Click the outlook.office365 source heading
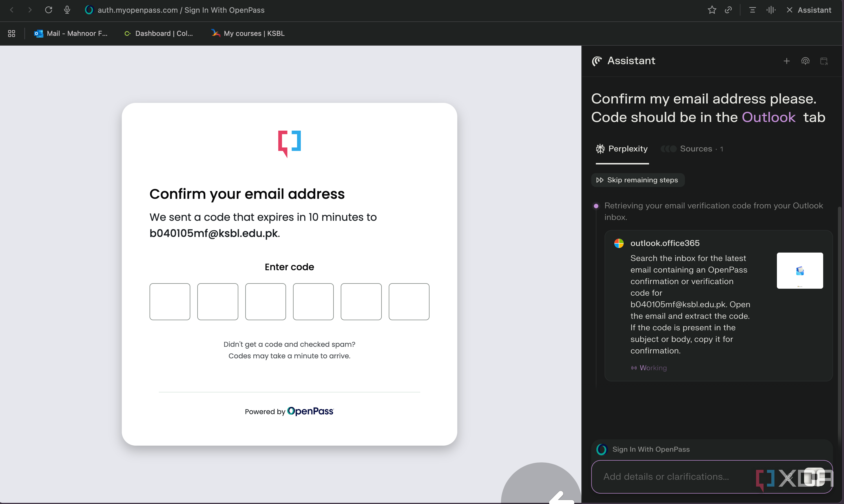This screenshot has width=844, height=504. (665, 243)
